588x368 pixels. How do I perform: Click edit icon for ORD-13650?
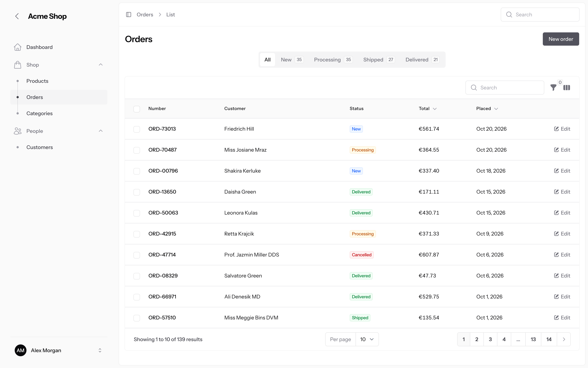(556, 192)
